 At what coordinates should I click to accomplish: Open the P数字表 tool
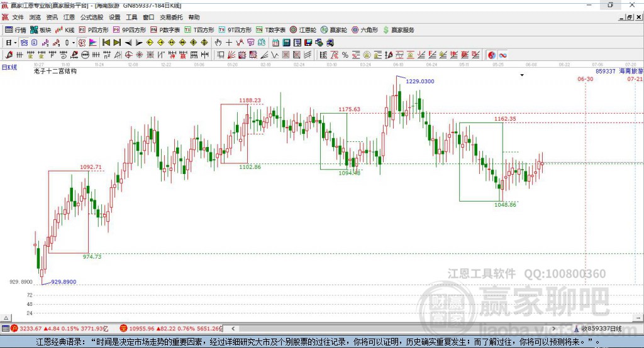165,30
